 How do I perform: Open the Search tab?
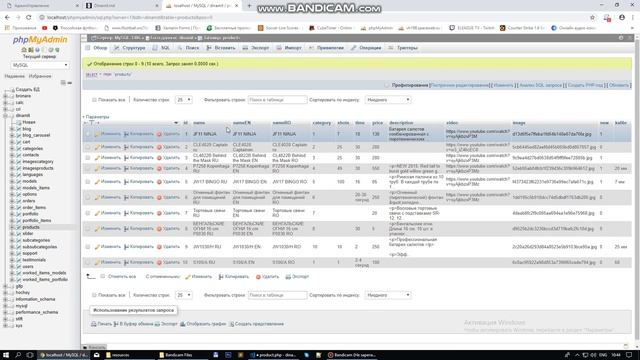(x=188, y=48)
